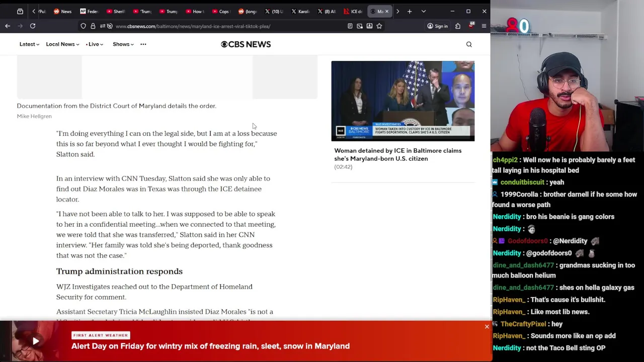Viewport: 644px width, 362px height.
Task: Open the Alert Day wintry mix headline
Action: point(210,346)
